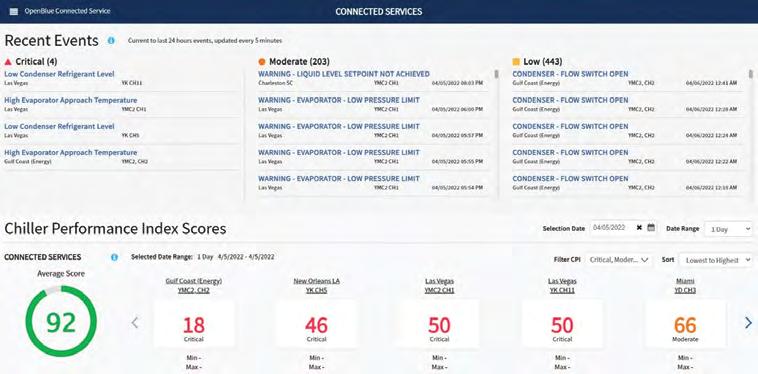Select the New Orleans score 46 card
758x374 pixels.
(x=316, y=324)
